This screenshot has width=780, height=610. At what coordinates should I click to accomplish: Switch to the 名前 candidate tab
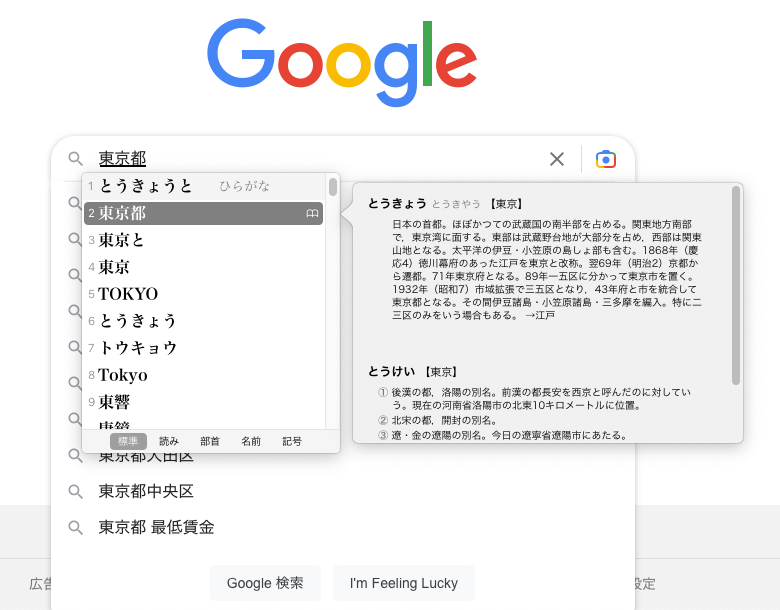[x=251, y=441]
